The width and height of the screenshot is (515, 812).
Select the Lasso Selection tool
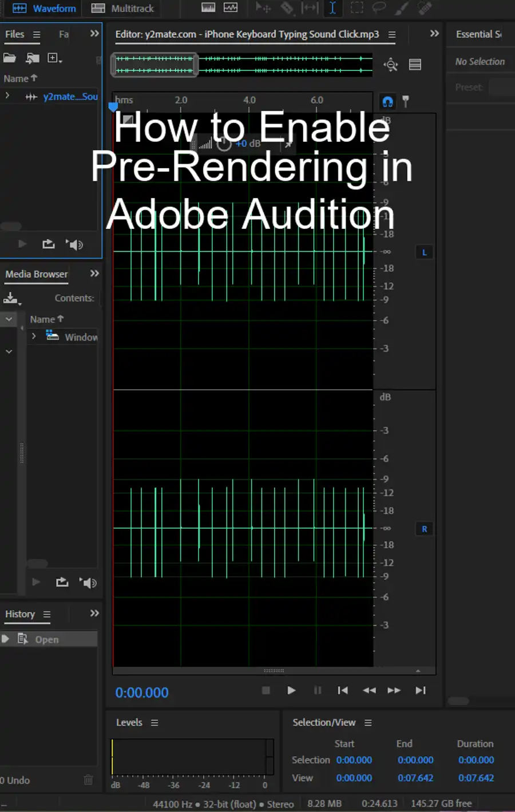(379, 8)
